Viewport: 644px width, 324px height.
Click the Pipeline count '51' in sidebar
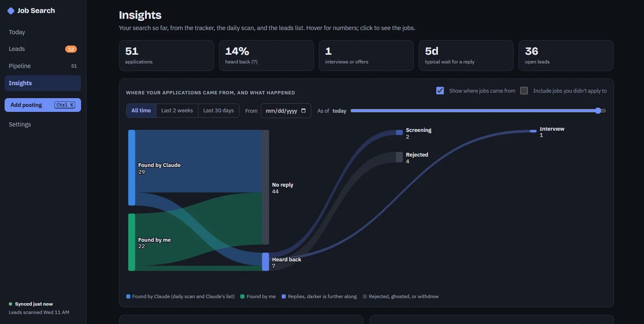[x=74, y=66]
